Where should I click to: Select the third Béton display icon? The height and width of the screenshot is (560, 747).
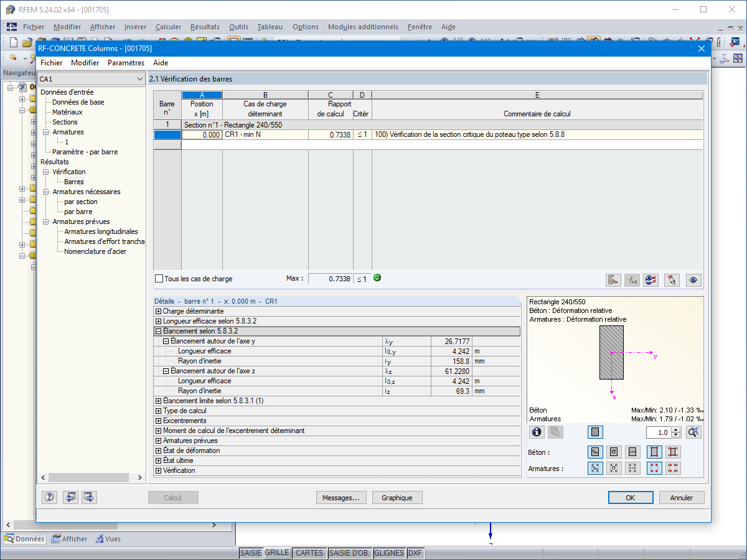click(632, 452)
